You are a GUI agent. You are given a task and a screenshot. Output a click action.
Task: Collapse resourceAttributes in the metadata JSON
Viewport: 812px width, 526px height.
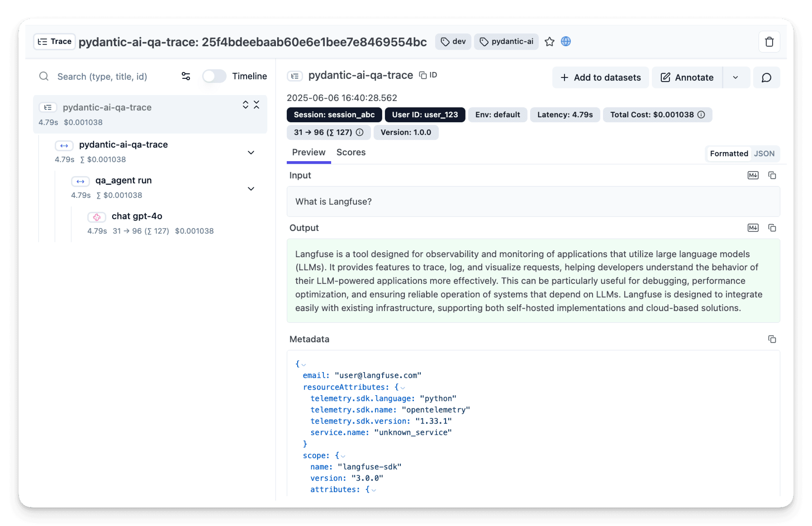click(402, 387)
